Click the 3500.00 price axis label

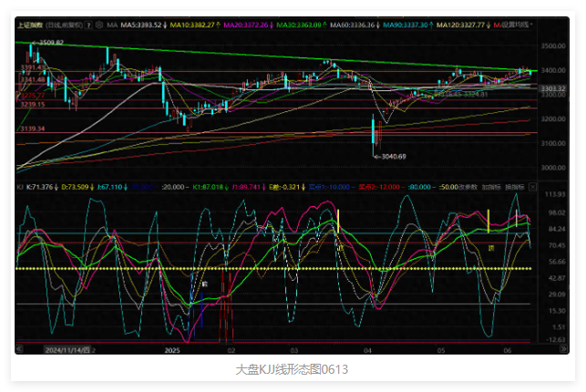(x=553, y=46)
